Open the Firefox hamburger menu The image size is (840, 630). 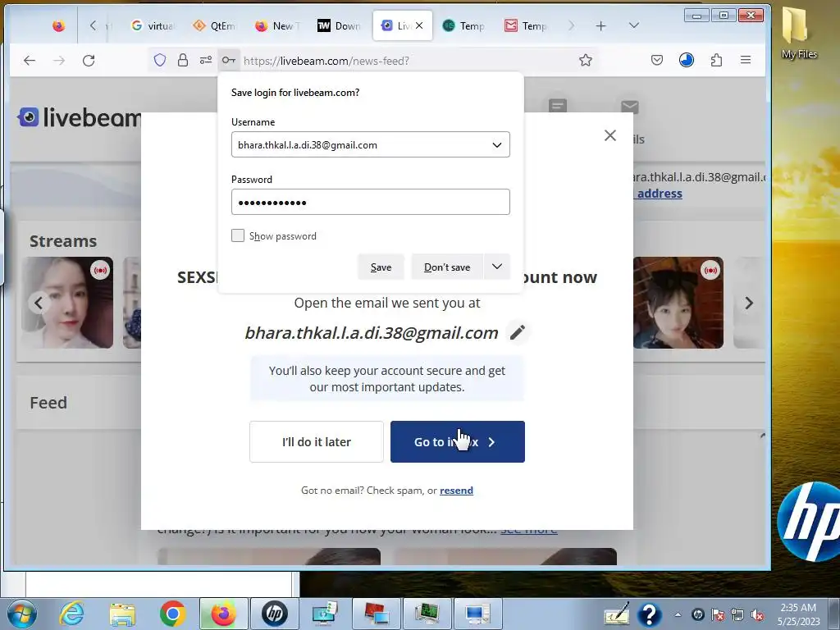coord(746,60)
